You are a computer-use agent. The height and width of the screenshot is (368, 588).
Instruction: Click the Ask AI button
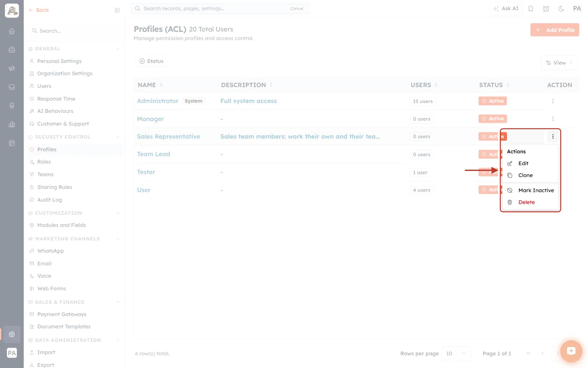click(506, 9)
